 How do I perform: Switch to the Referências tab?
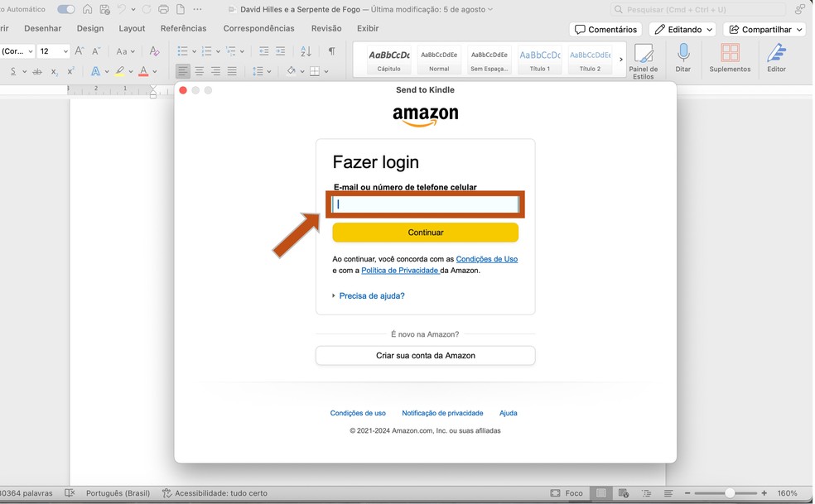[184, 29]
